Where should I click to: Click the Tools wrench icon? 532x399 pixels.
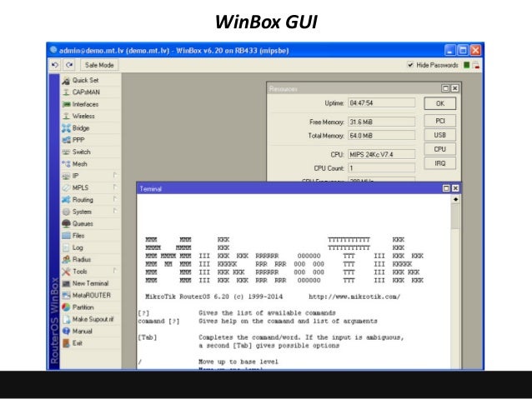66,272
